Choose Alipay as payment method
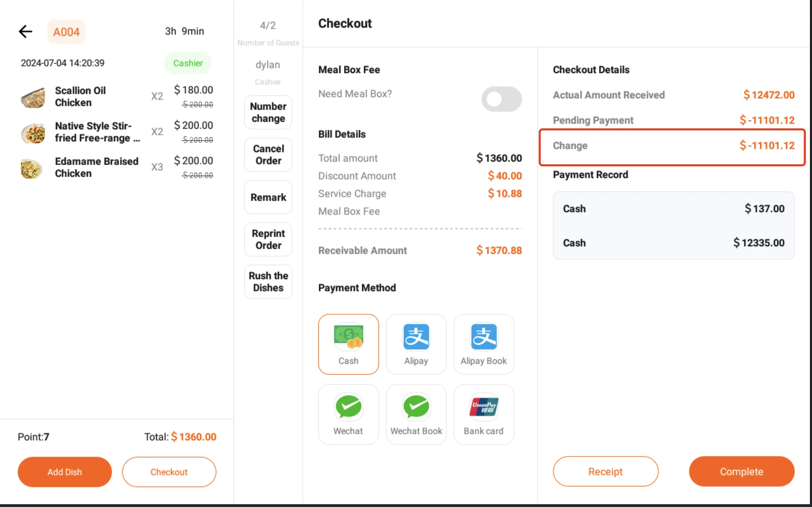812x507 pixels. tap(416, 344)
